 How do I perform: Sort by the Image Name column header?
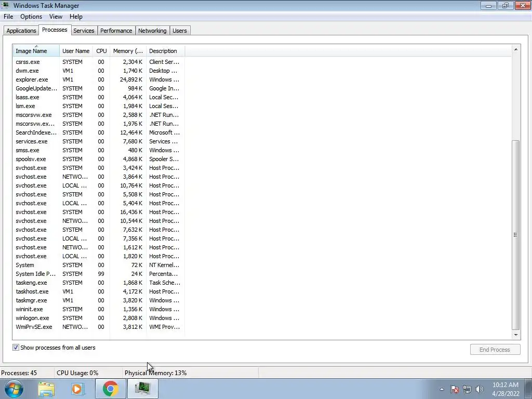pyautogui.click(x=36, y=51)
